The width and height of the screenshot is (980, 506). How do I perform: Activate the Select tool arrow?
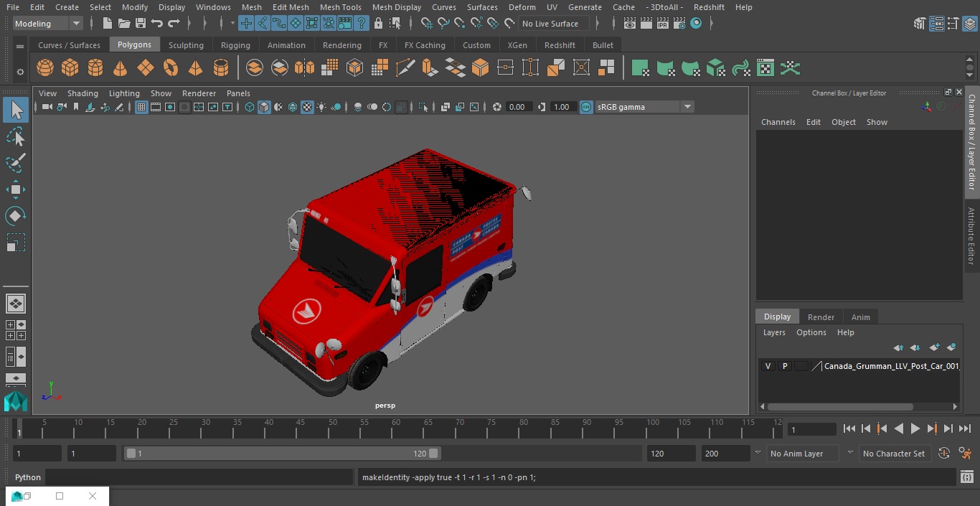tap(16, 110)
